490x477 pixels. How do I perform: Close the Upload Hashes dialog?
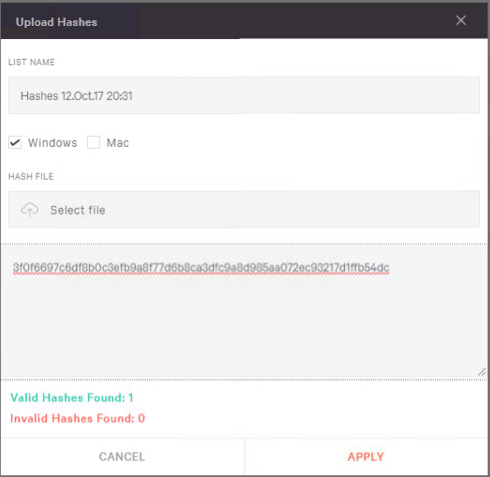pos(461,20)
